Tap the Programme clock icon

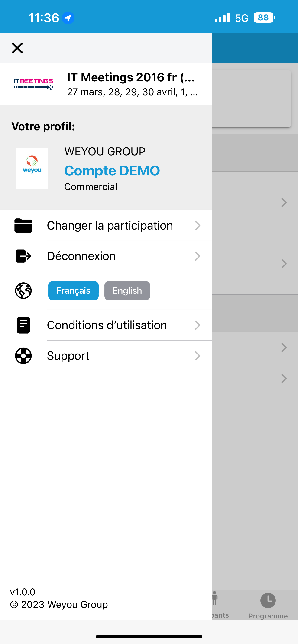click(x=268, y=600)
